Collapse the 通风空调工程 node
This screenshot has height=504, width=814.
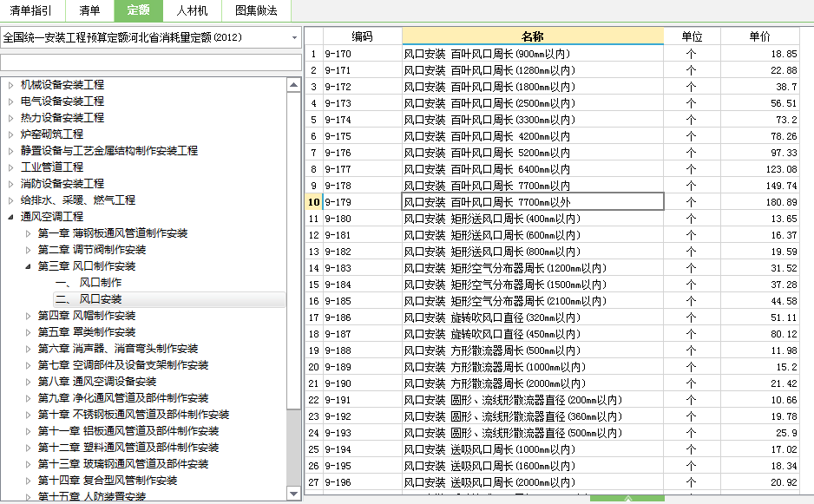click(x=11, y=217)
